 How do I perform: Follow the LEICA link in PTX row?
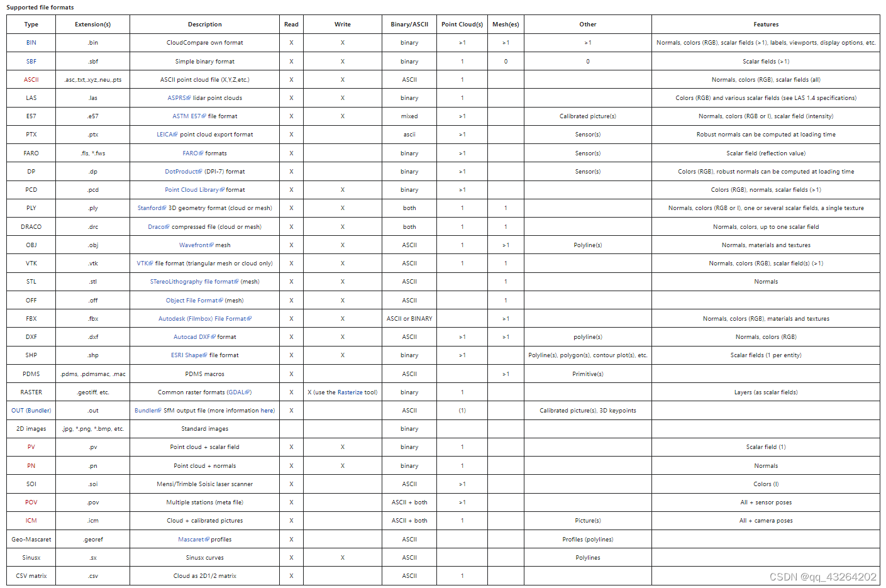167,135
